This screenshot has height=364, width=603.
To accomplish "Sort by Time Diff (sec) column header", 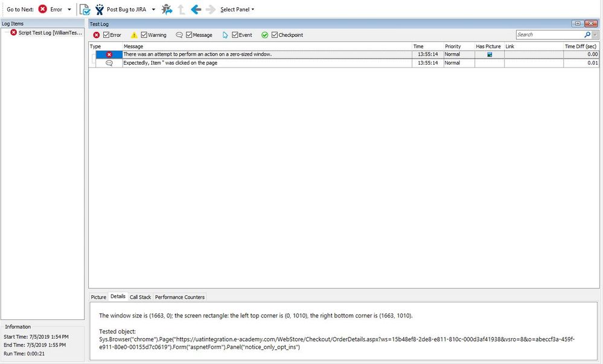I will (581, 46).
